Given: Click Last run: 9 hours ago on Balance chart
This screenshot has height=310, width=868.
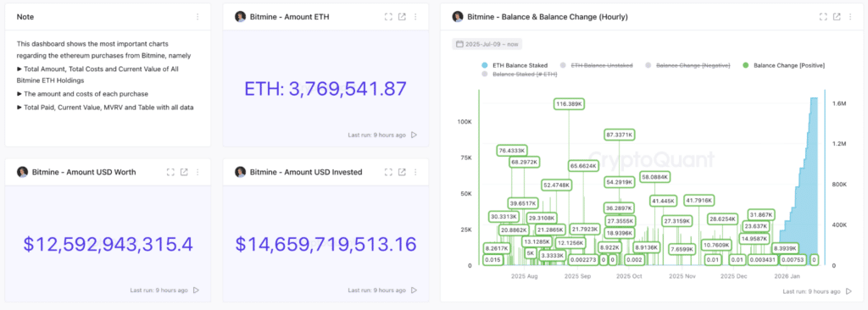Looking at the screenshot, I should click(811, 291).
